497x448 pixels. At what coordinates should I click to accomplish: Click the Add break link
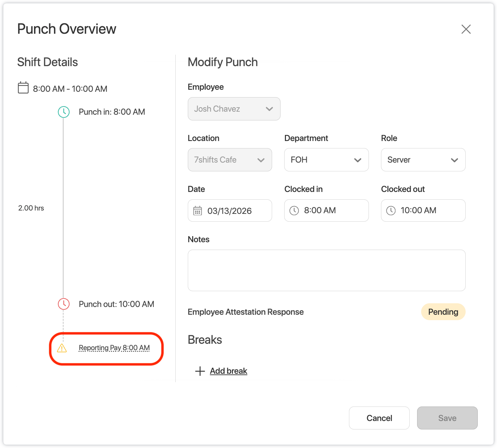(228, 371)
